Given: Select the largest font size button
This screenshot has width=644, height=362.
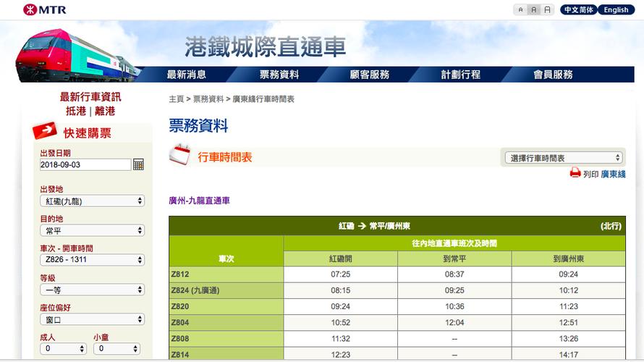Looking at the screenshot, I should (x=547, y=9).
